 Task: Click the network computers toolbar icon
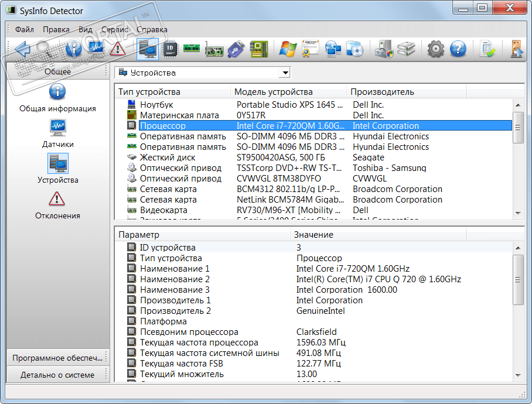tap(333, 49)
